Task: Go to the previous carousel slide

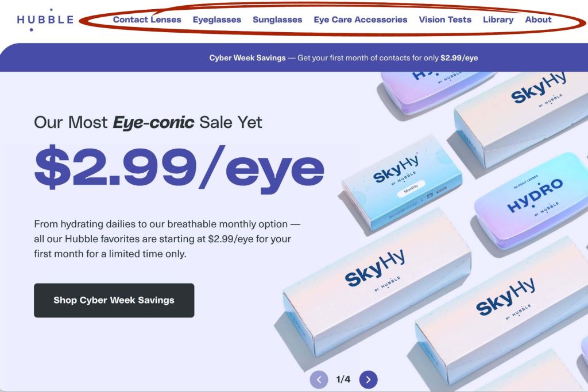Action: point(319,379)
